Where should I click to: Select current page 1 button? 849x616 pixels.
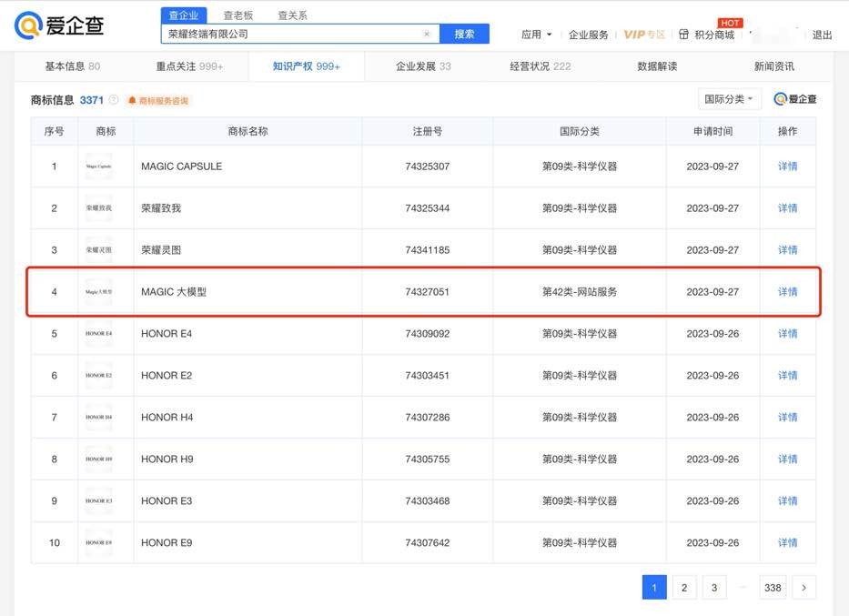[x=654, y=587]
